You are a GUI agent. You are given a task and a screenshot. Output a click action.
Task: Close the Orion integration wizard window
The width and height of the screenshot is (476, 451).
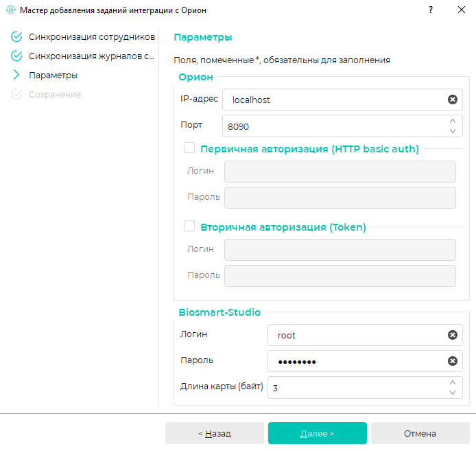462,10
